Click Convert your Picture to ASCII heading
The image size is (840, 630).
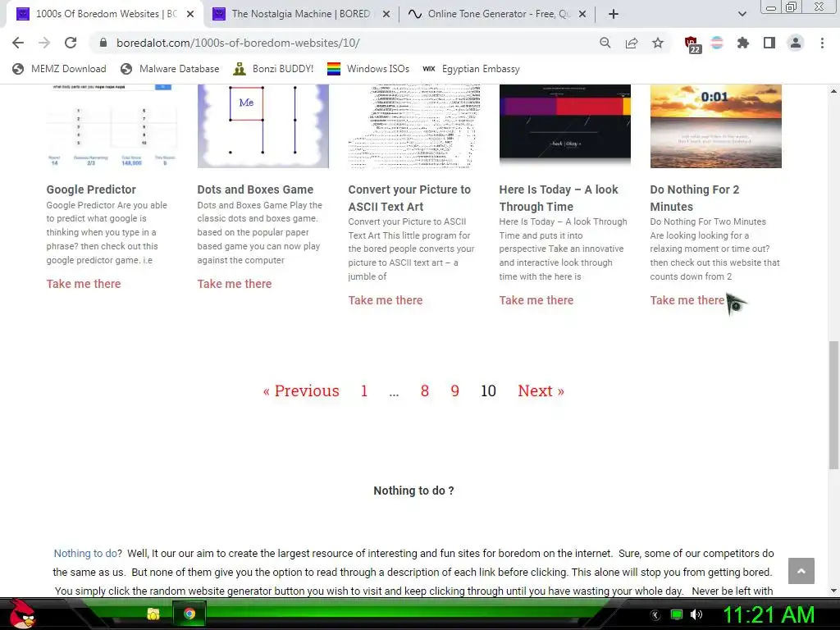(409, 199)
